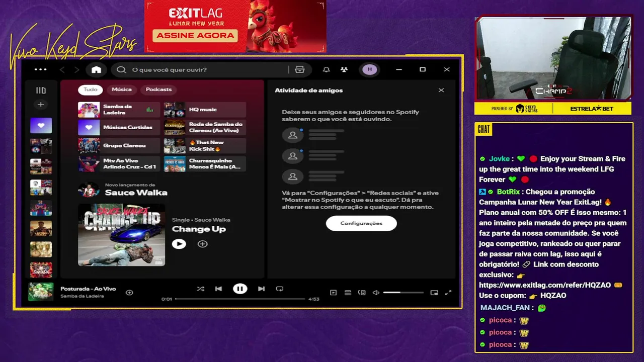Open the exitlag.com refer link in chat

(545, 285)
